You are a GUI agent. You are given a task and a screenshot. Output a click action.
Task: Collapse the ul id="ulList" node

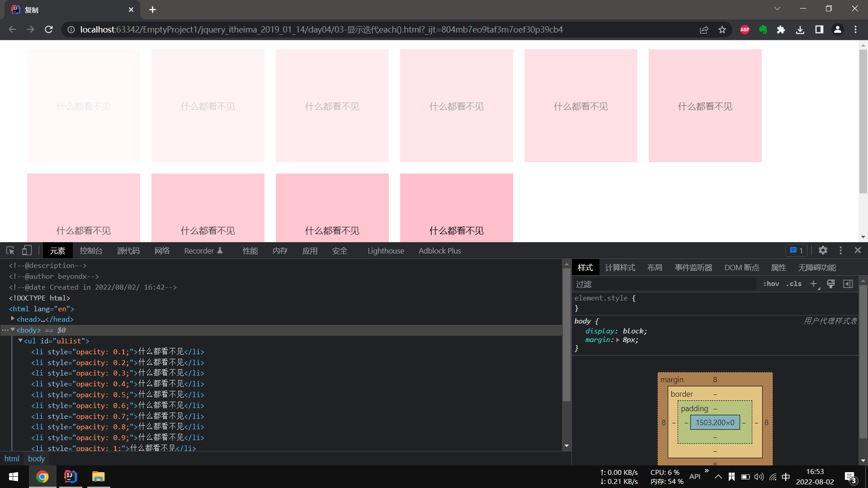coord(20,341)
